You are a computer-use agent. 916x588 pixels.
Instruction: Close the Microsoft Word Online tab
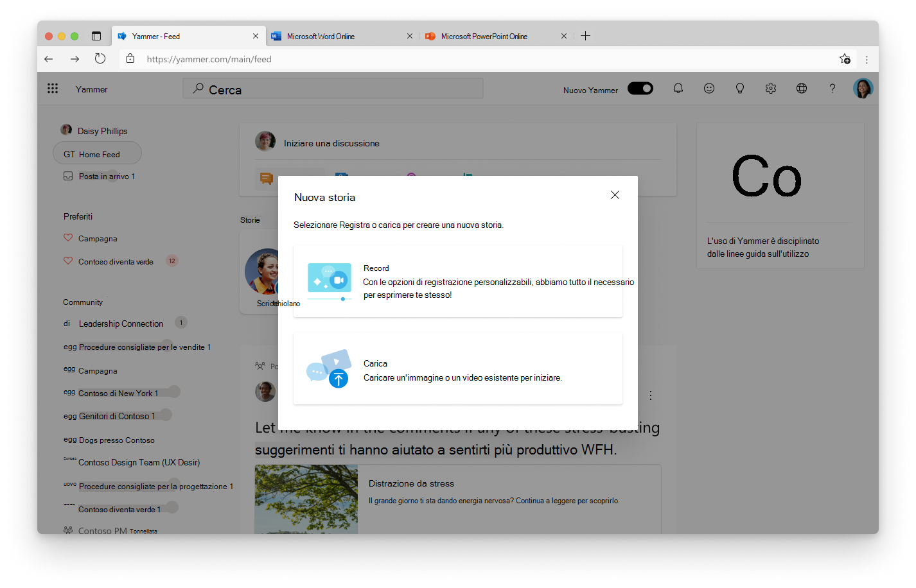pyautogui.click(x=410, y=37)
